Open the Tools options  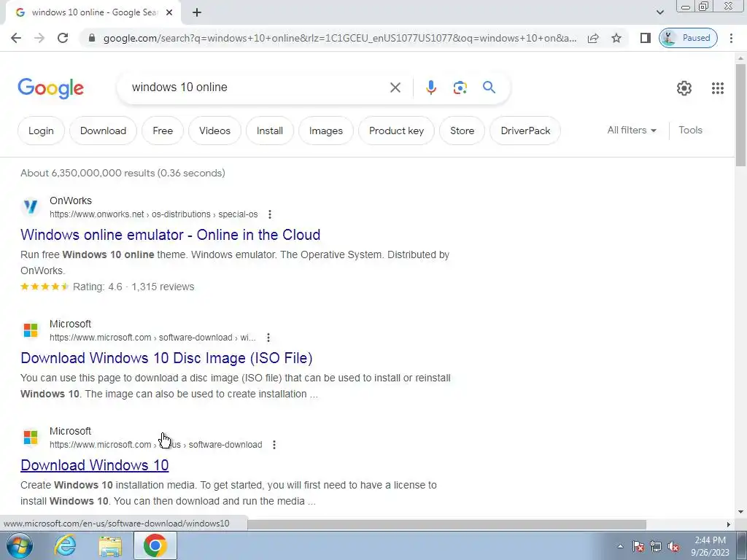coord(690,130)
